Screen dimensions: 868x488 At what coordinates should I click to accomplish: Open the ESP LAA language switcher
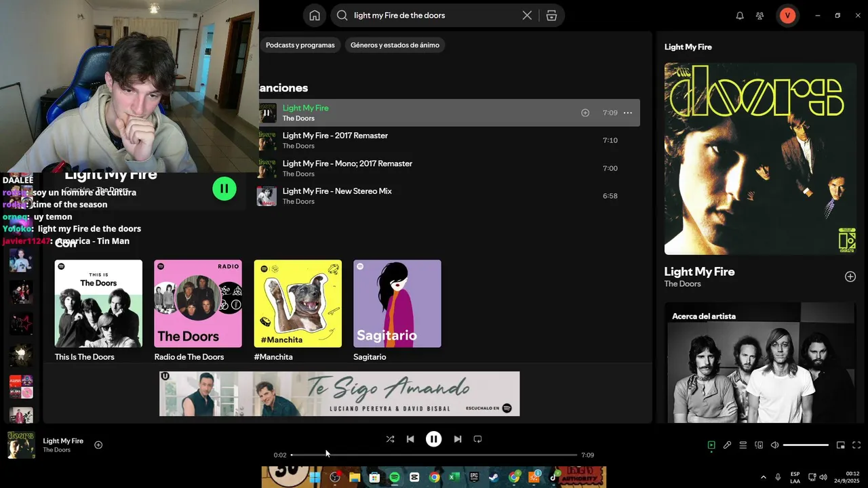point(795,477)
